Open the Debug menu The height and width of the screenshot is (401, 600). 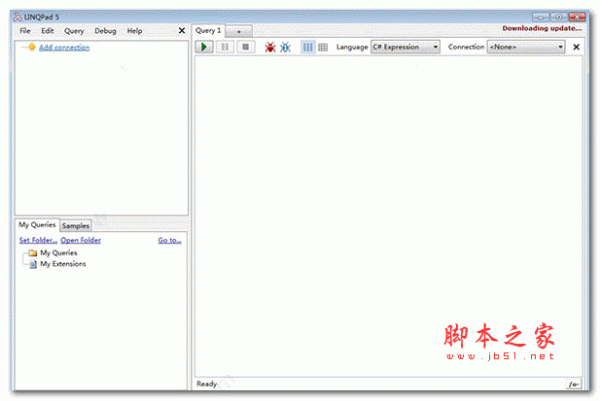(105, 31)
